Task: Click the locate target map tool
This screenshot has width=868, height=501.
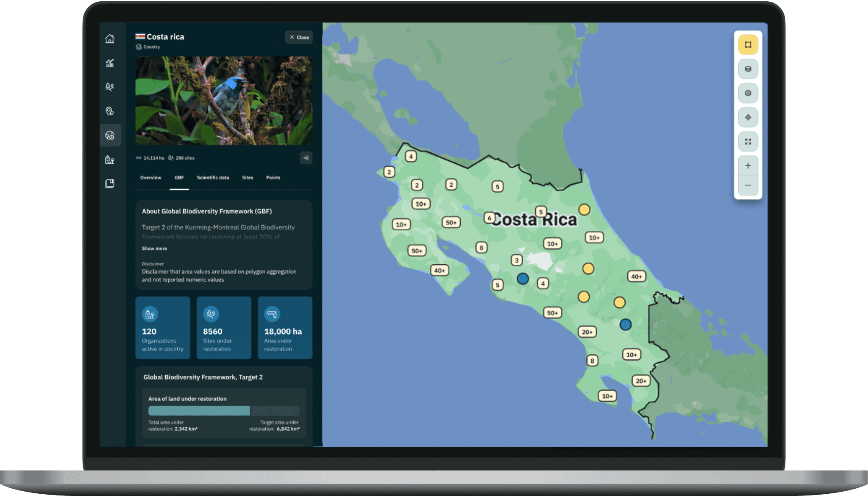Action: (x=748, y=118)
